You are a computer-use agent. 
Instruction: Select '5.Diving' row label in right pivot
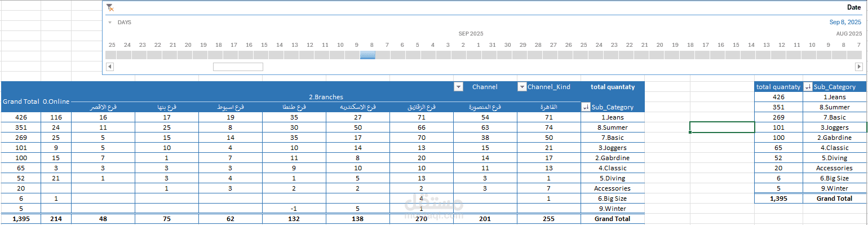pos(835,158)
